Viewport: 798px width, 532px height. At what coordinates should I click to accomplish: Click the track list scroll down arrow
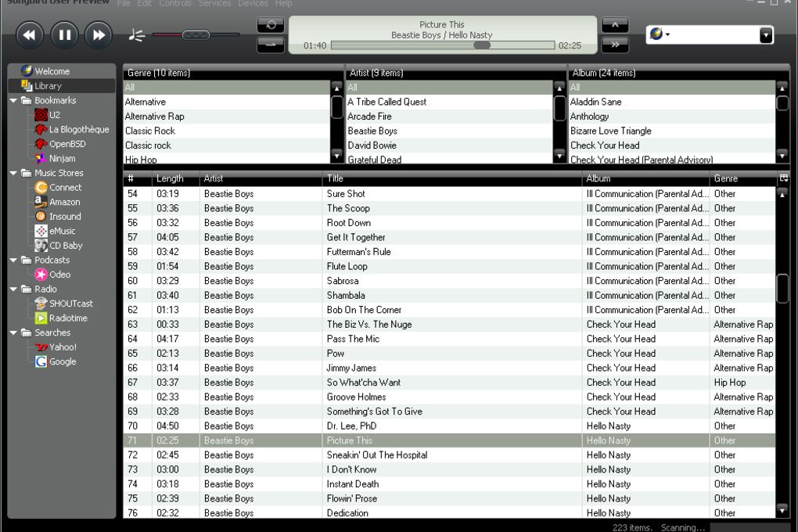[782, 509]
